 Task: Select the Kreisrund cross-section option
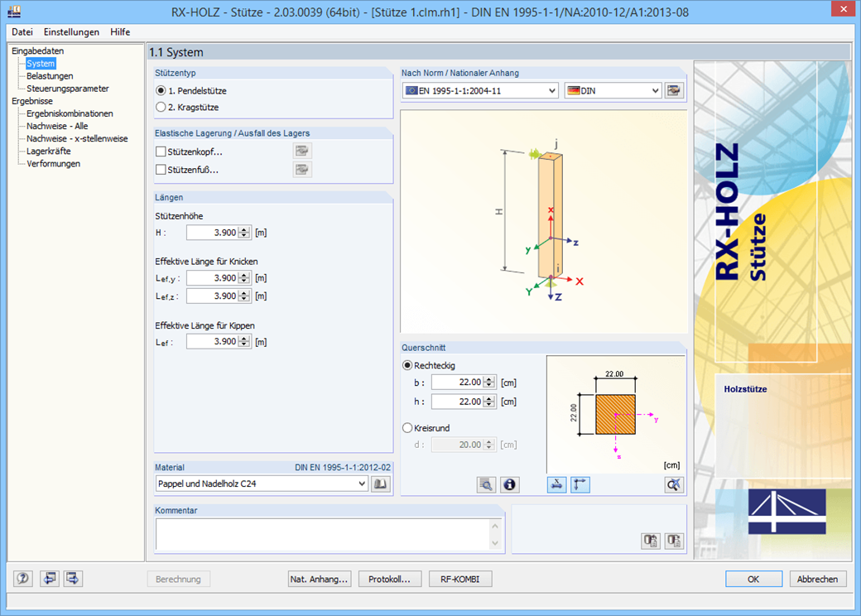407,428
